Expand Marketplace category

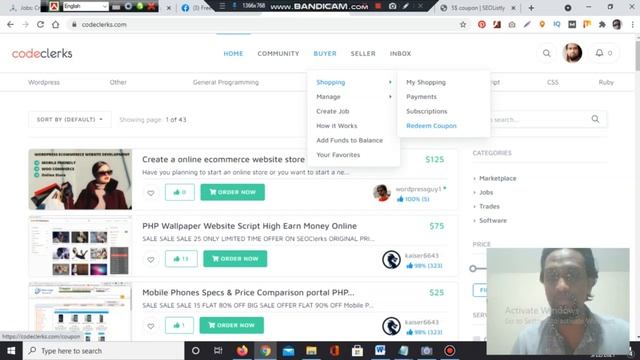(x=497, y=178)
